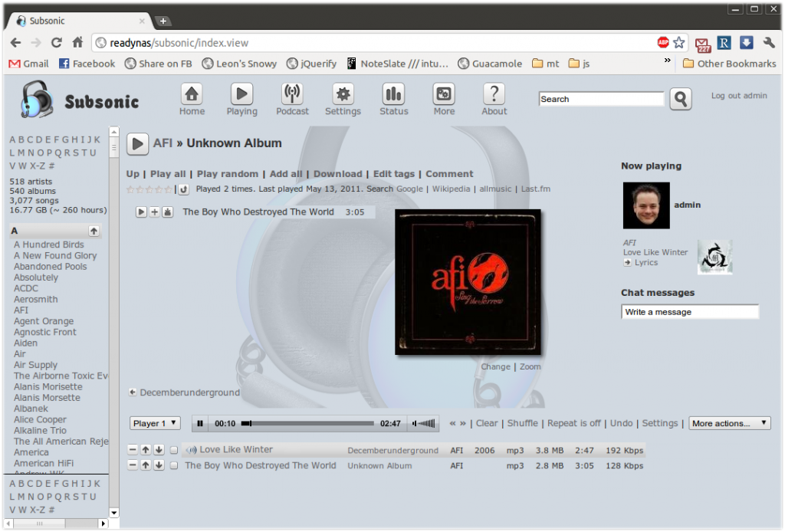785x532 pixels.
Task: Click the blue R extension icon
Action: [x=724, y=43]
